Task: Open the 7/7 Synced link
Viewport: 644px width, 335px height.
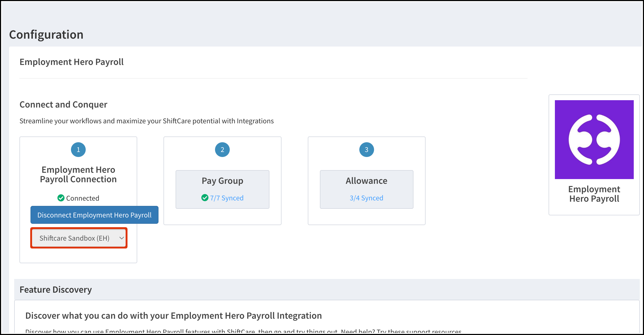Action: [x=227, y=198]
